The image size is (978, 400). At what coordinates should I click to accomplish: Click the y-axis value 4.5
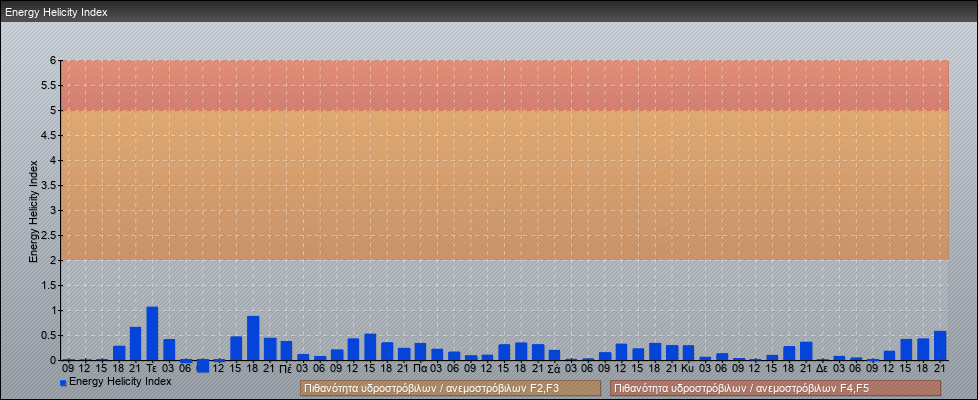(x=49, y=135)
